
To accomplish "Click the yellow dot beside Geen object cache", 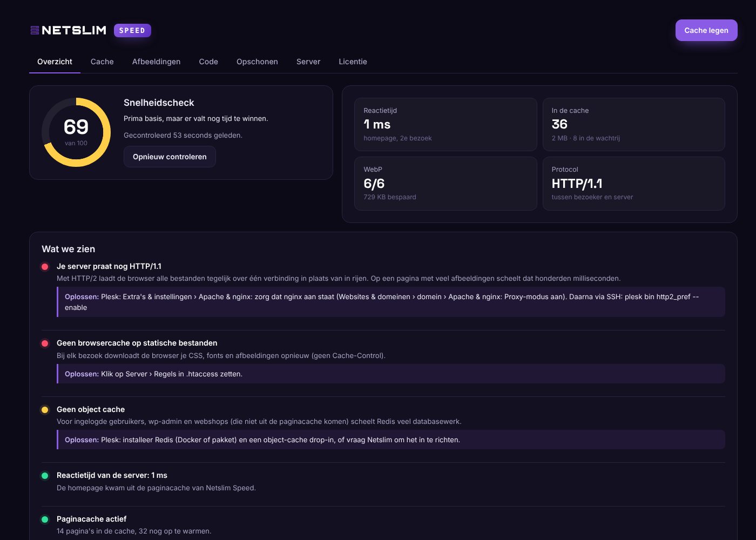I will coord(45,410).
